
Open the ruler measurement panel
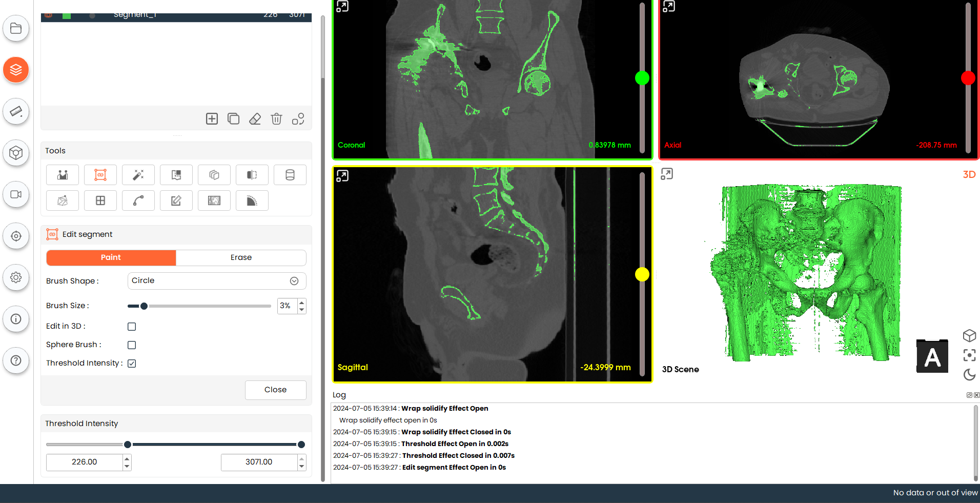[16, 111]
